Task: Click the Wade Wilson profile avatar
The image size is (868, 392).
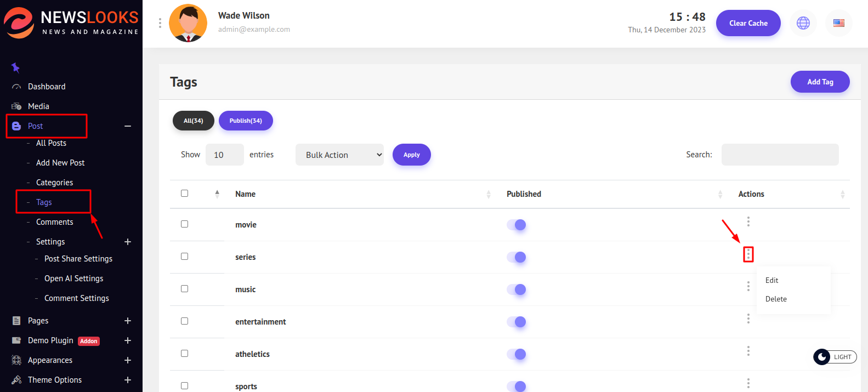Action: coord(188,23)
